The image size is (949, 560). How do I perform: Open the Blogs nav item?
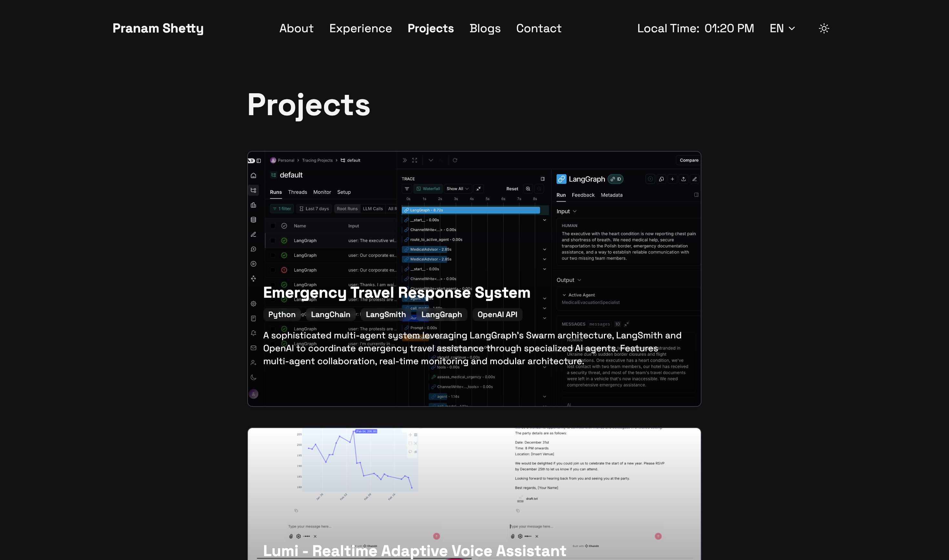tap(485, 28)
